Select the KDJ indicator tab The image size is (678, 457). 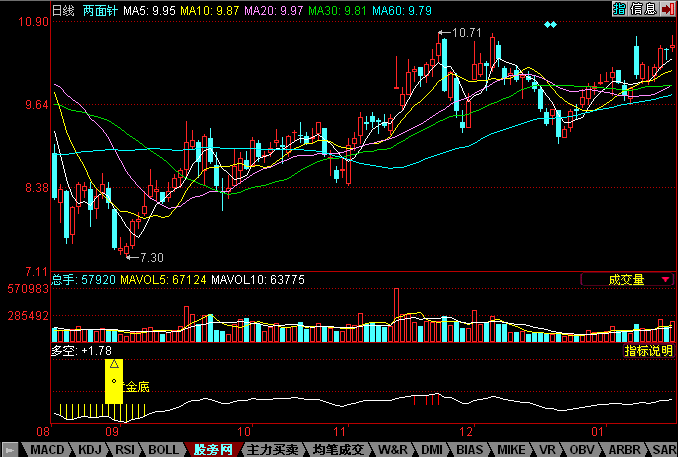tap(91, 450)
